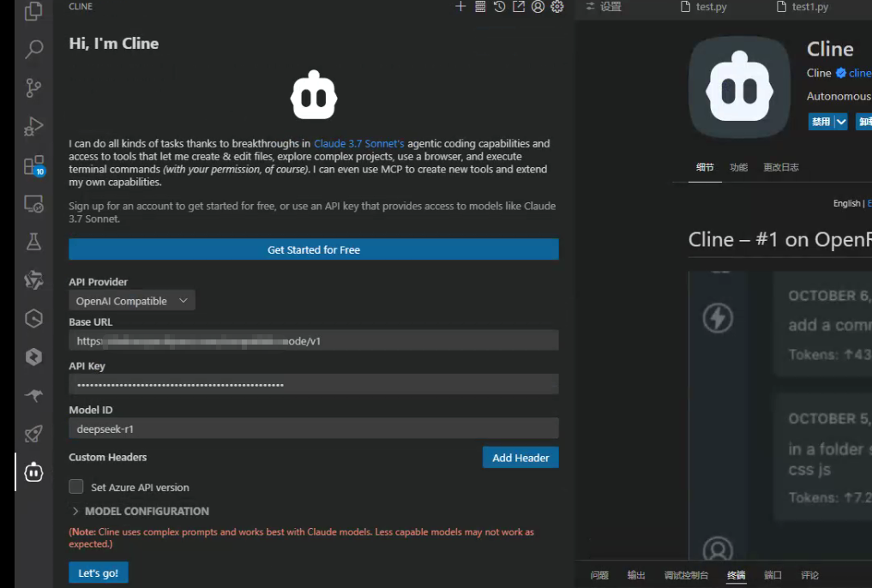Start a new Cline task with plus icon

click(460, 7)
